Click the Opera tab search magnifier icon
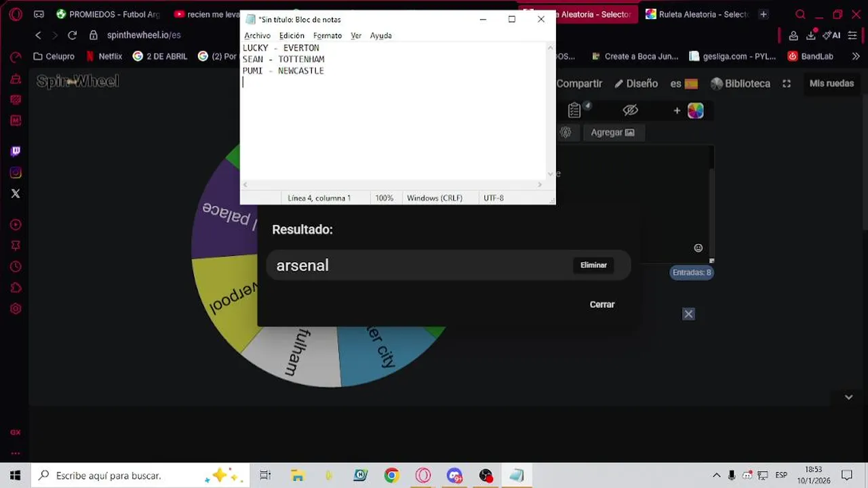Screen dimensions: 868x488 (x=800, y=14)
